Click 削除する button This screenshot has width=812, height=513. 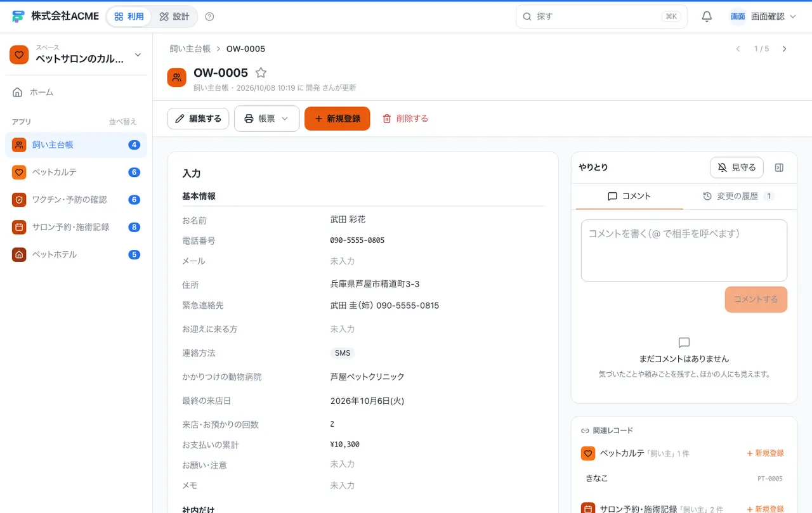coord(405,119)
